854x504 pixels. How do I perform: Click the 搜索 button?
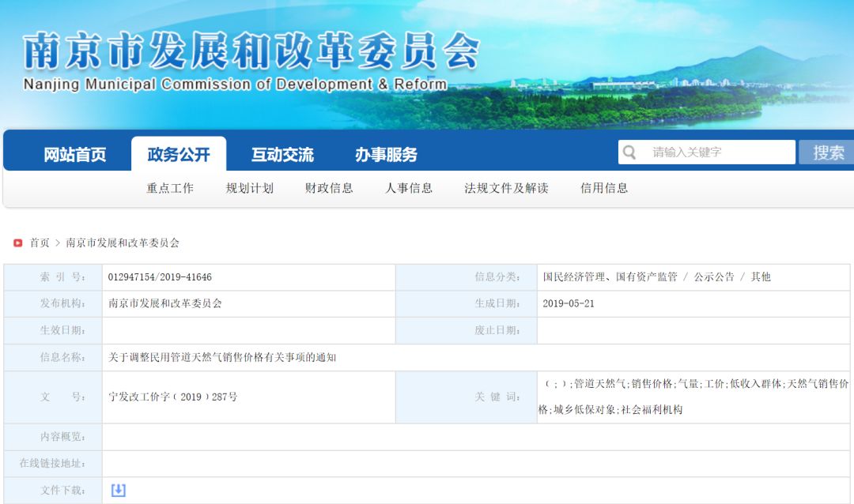827,152
